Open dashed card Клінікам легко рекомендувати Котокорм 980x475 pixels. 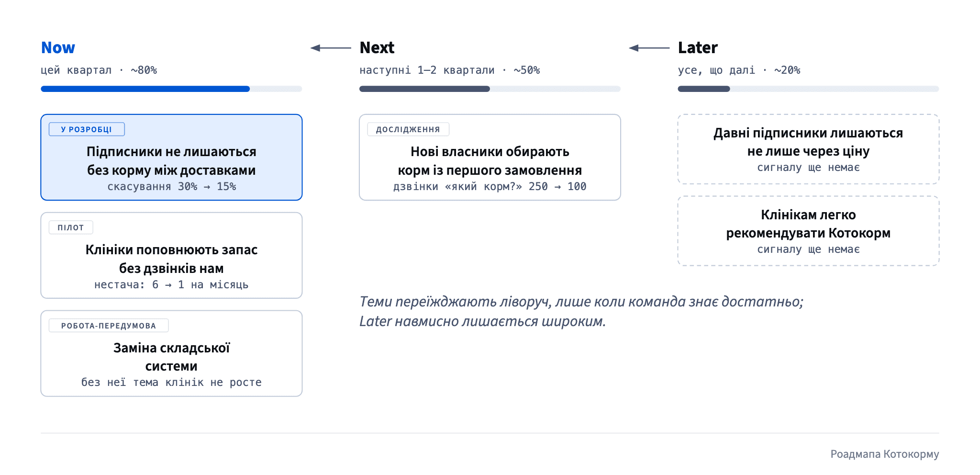[x=808, y=231]
